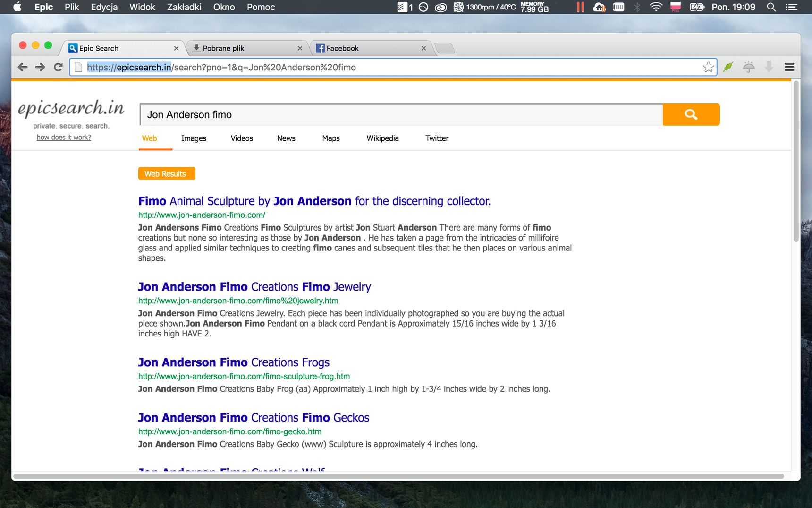Close the Pobrane pliki tab
Image resolution: width=812 pixels, height=508 pixels.
pos(300,48)
